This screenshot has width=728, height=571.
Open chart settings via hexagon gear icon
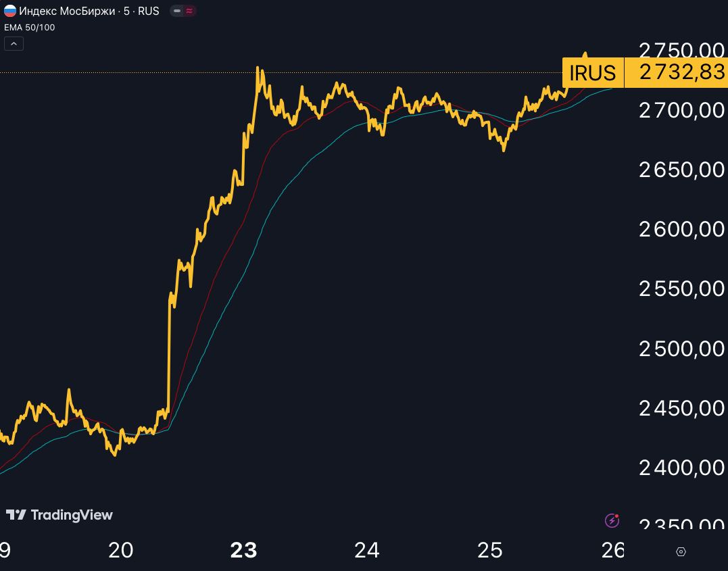click(x=681, y=551)
